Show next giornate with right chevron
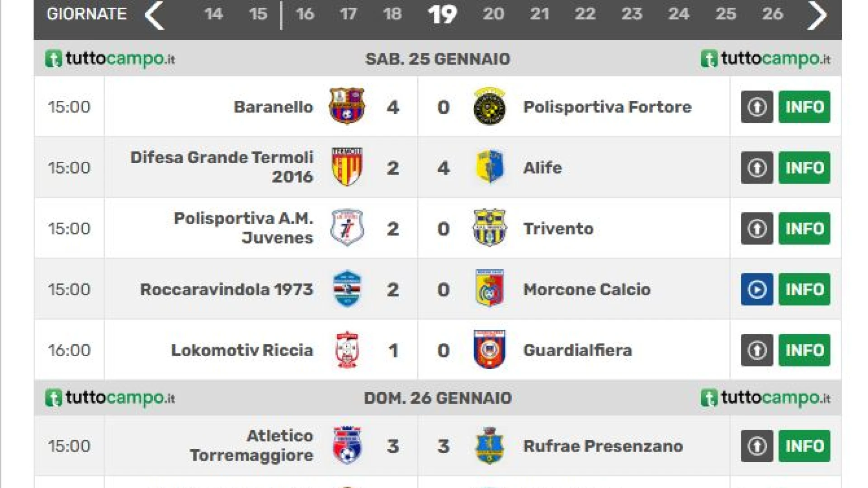 coord(817,14)
